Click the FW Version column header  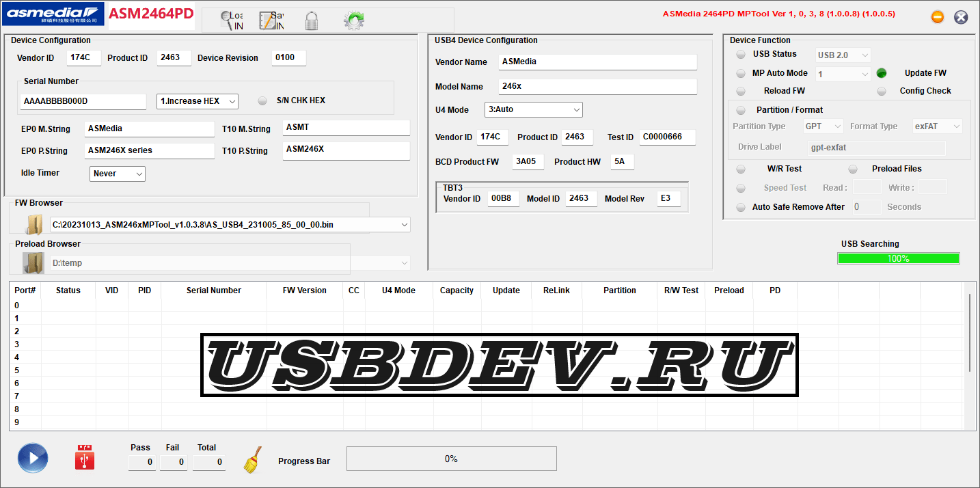tap(305, 290)
